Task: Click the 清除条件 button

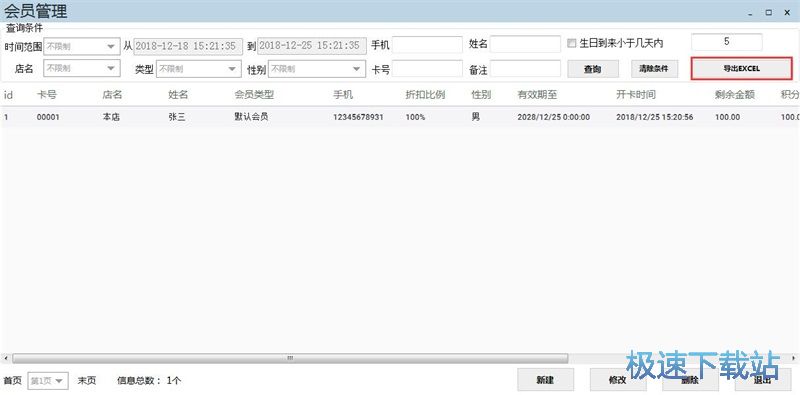Action: (x=654, y=69)
